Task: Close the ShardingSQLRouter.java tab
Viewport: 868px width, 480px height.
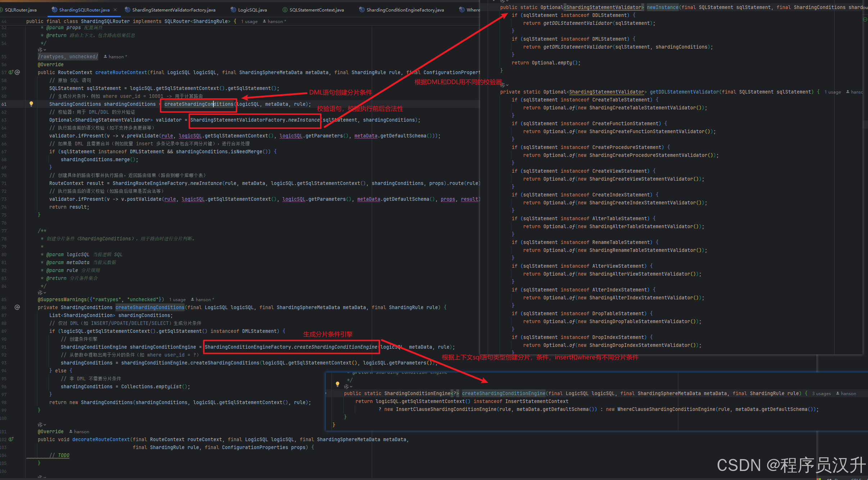Action: pos(115,10)
